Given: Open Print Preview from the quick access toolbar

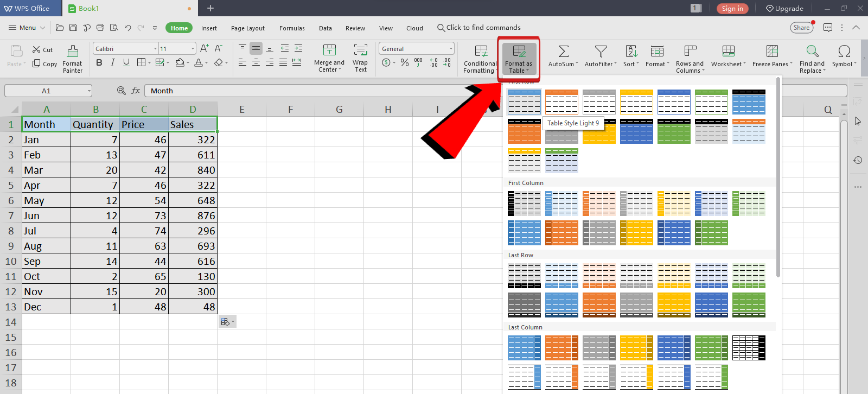Looking at the screenshot, I should click(114, 28).
